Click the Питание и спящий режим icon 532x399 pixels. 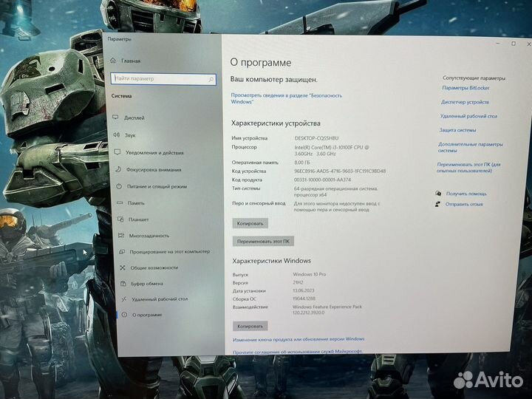(119, 186)
